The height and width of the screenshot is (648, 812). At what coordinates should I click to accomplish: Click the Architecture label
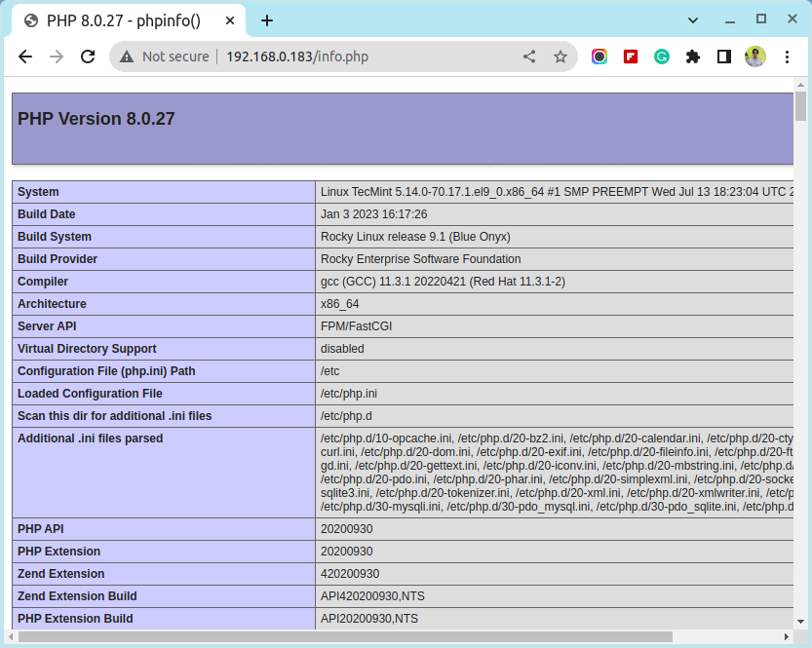click(x=52, y=304)
